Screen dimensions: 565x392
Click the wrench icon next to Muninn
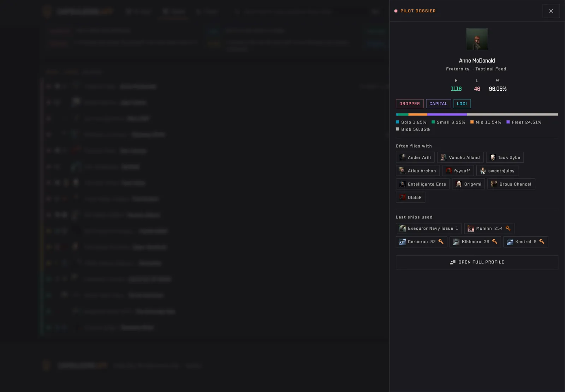(508, 228)
